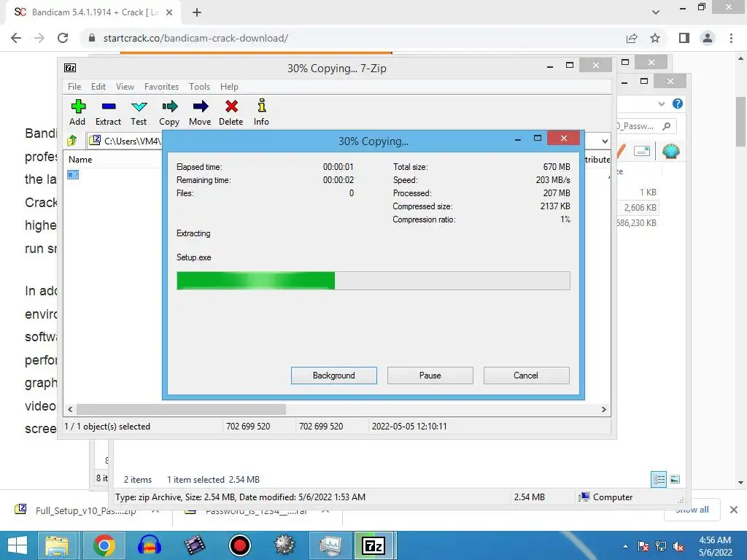The image size is (747, 560).
Task: Click the seashell icon in Explorer ribbon
Action: pos(671,152)
